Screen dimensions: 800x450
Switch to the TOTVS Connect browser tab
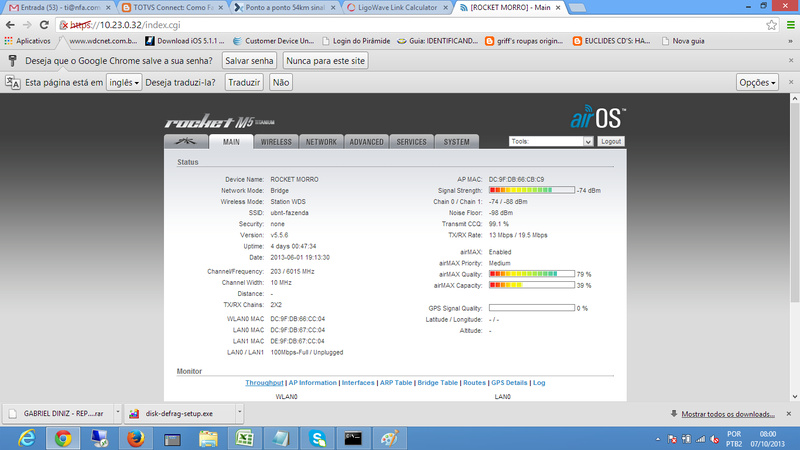[171, 8]
